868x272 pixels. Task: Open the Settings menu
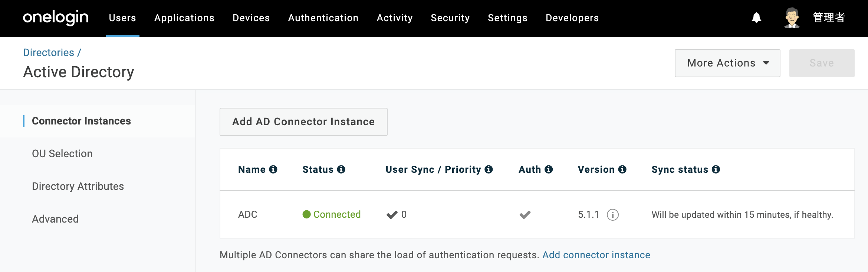click(x=507, y=18)
